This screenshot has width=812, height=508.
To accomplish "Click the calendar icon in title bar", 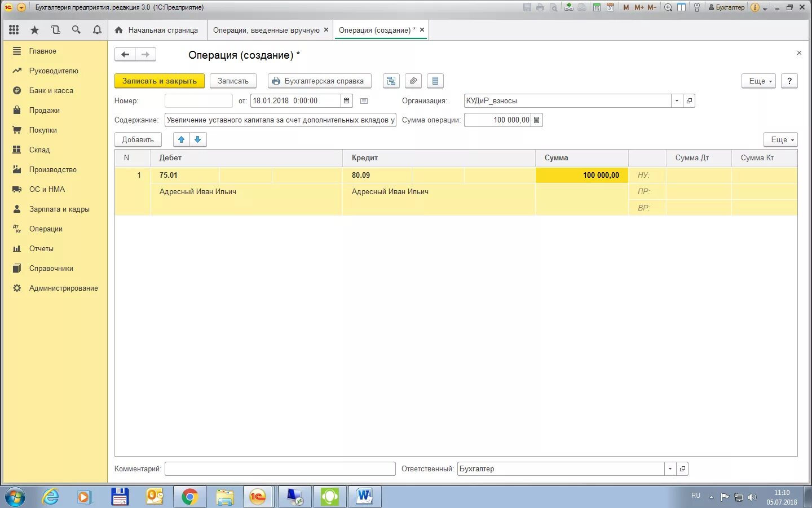I will [x=610, y=7].
